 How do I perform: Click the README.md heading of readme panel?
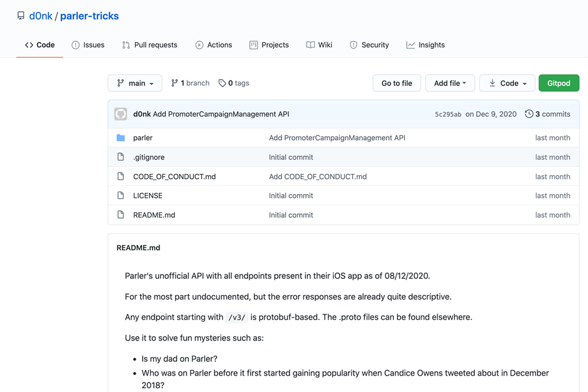coord(138,248)
